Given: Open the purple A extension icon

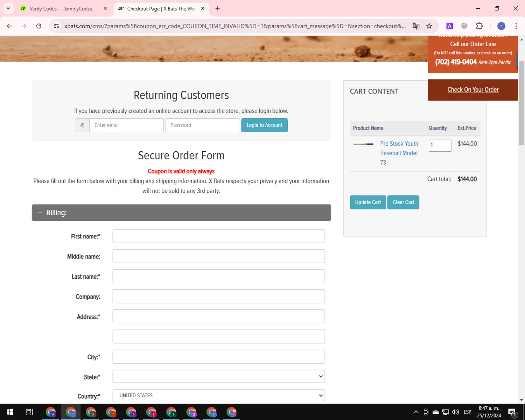Looking at the screenshot, I should tap(450, 26).
